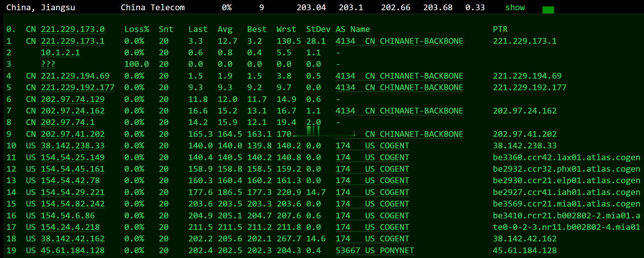644x258 pixels.
Task: Click the 'Snt' column header
Action: [166, 29]
